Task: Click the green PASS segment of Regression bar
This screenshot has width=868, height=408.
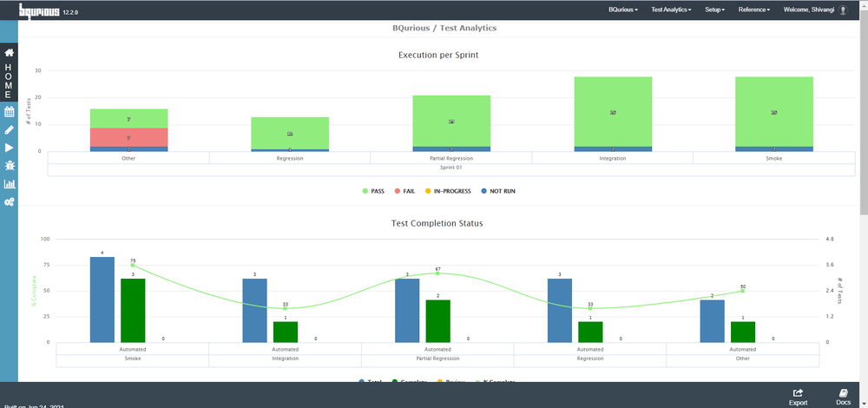Action: tap(290, 133)
